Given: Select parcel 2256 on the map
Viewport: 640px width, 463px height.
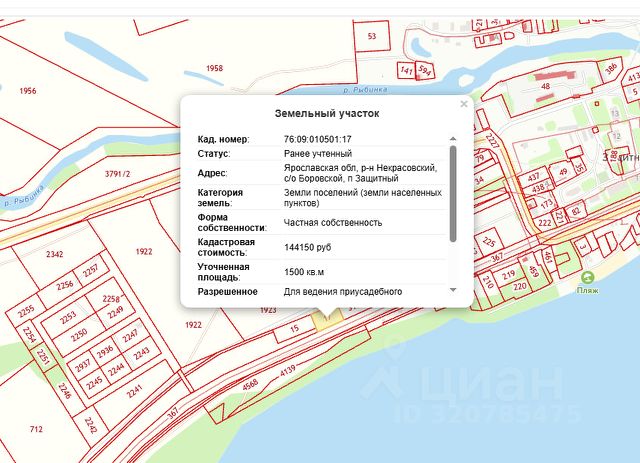Looking at the screenshot, I should pos(65,285).
